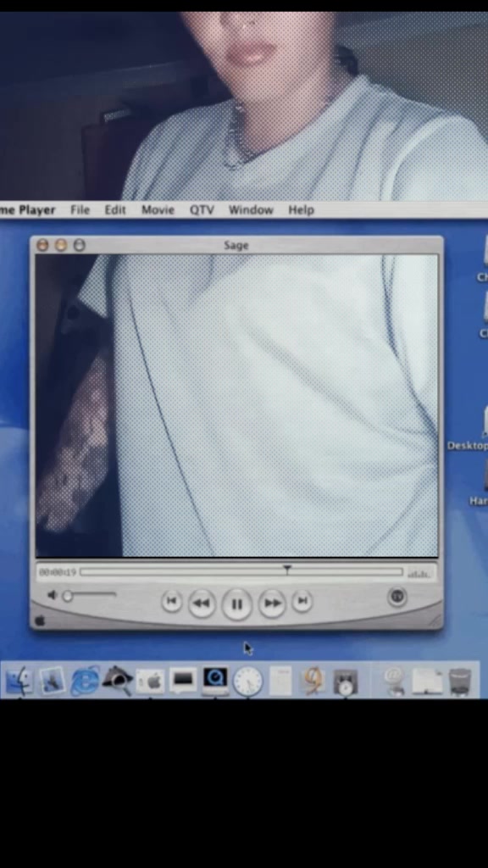This screenshot has width=488, height=868.
Task: Click the video frame in the Sage window
Action: coord(237,406)
